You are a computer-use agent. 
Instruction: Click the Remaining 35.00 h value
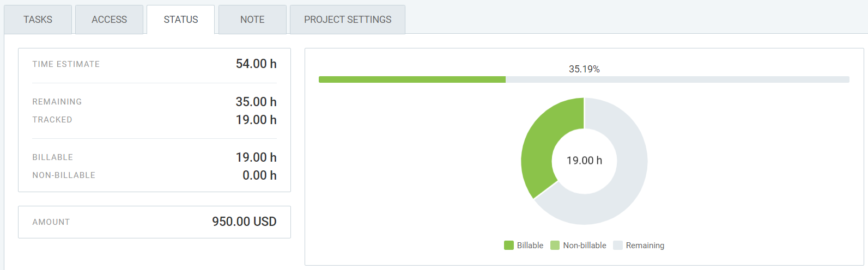point(256,102)
